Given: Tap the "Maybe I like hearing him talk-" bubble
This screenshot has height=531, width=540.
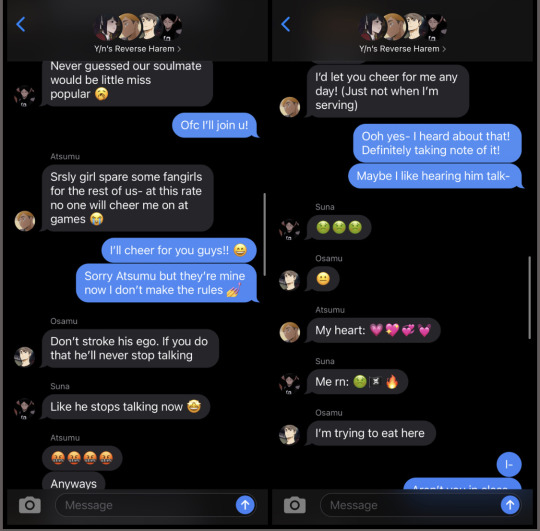Looking at the screenshot, I should coord(435,176).
